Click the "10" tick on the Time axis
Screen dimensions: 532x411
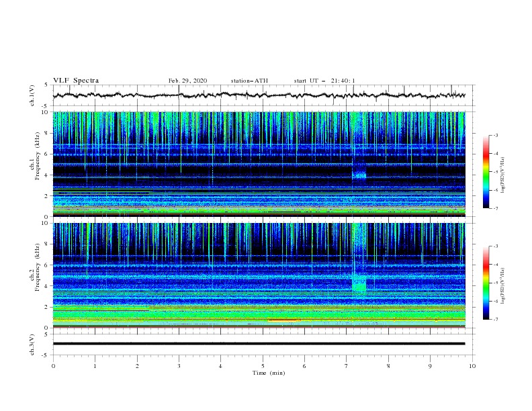click(x=472, y=366)
